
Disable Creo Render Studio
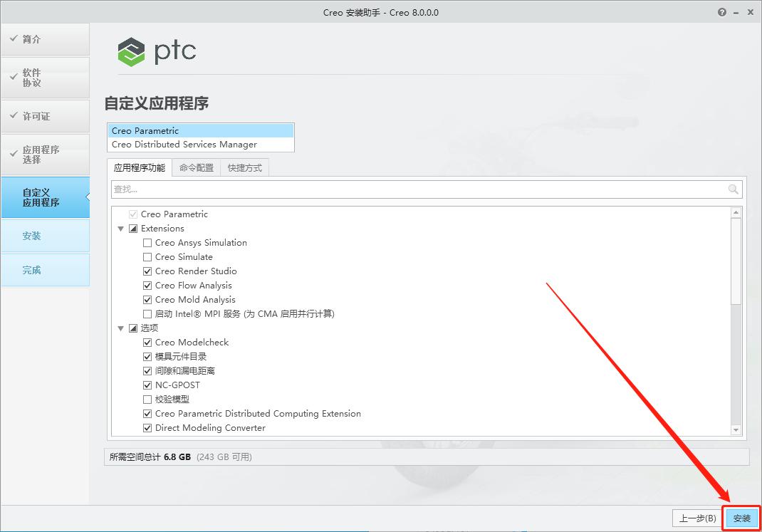tap(147, 271)
